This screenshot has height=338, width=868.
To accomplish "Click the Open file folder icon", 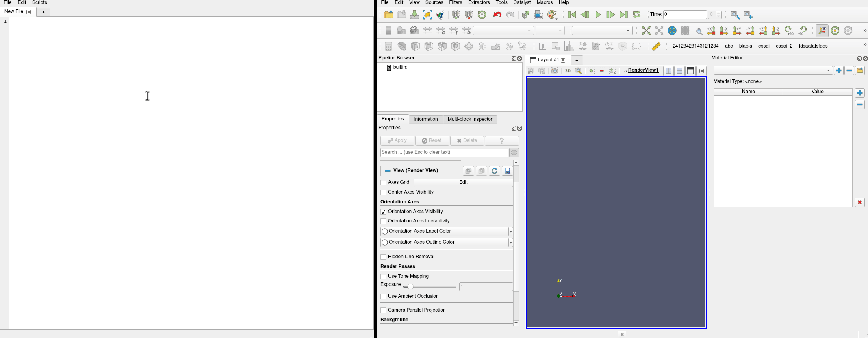I will [388, 15].
